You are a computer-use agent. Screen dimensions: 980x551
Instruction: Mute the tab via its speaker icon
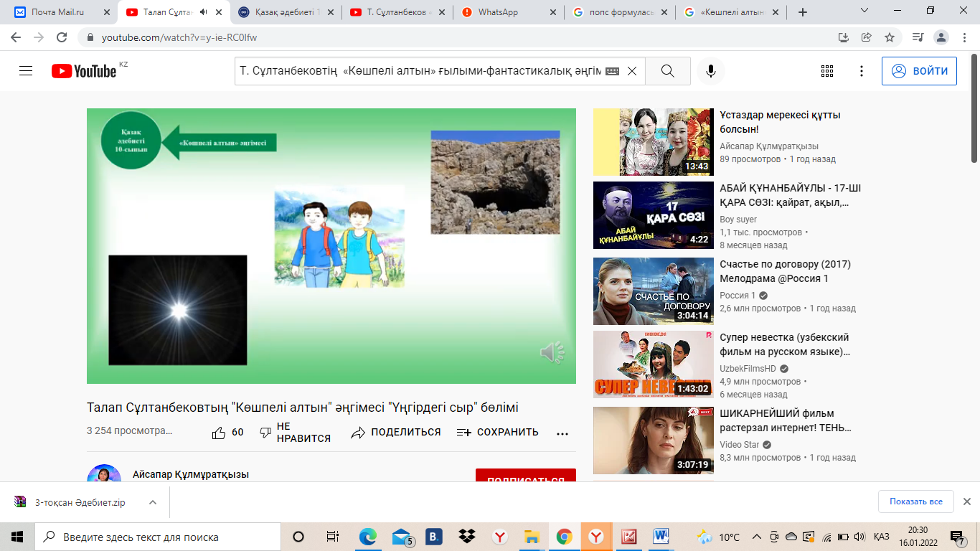tap(203, 12)
